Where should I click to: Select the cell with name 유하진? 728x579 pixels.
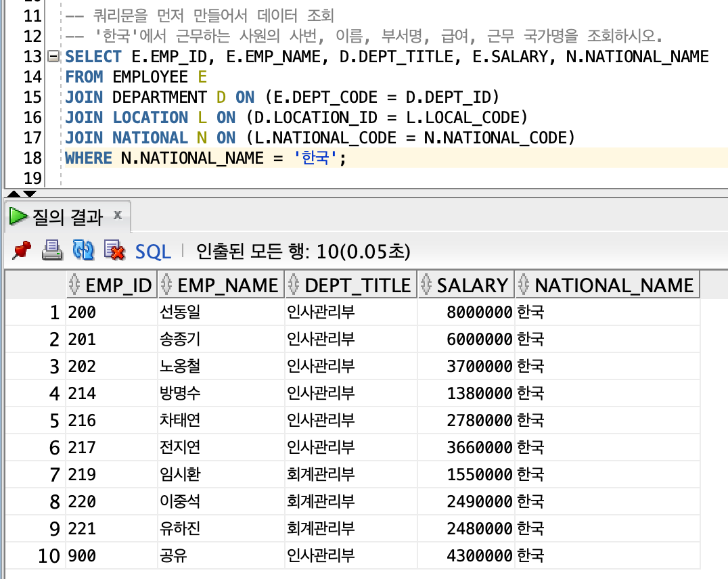pos(221,528)
